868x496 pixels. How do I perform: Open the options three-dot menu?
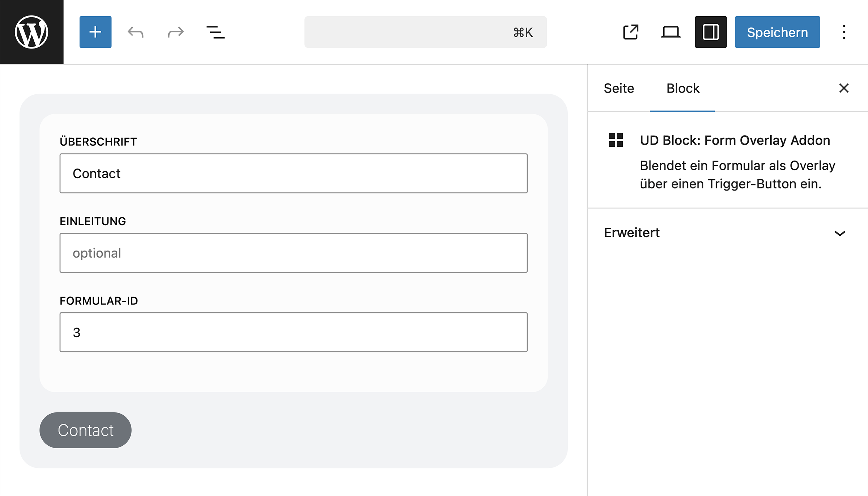coord(844,32)
